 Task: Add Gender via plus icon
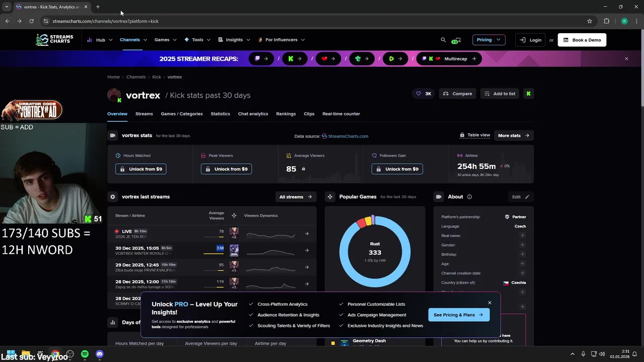pyautogui.click(x=522, y=245)
